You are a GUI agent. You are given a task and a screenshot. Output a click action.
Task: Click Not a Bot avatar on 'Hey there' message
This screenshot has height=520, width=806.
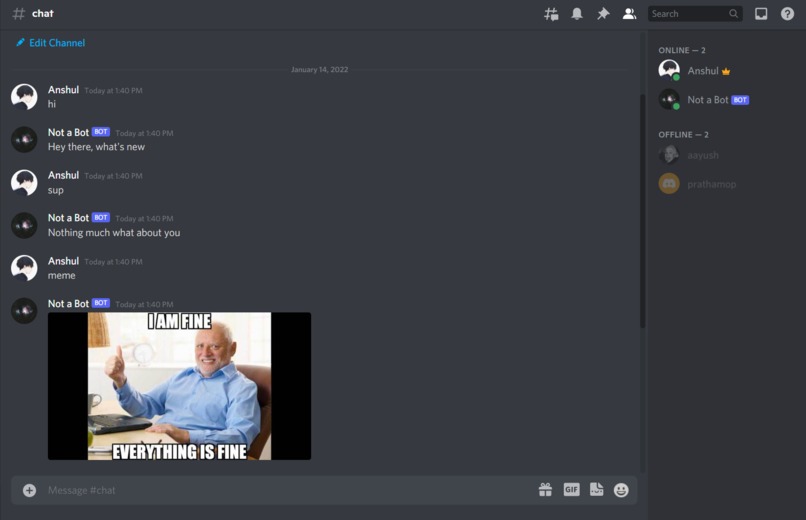coord(24,139)
